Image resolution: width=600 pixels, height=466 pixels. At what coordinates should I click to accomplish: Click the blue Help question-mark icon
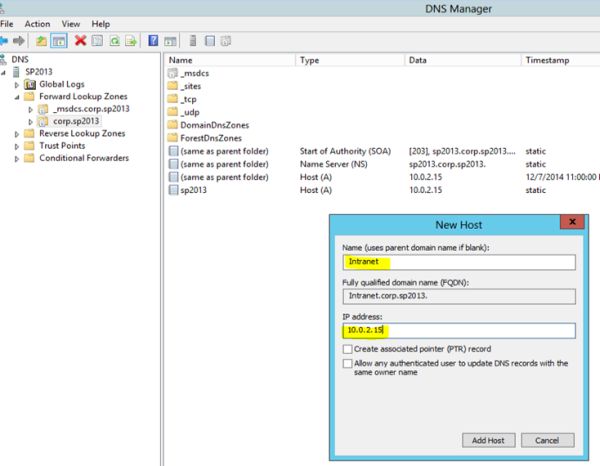point(153,41)
